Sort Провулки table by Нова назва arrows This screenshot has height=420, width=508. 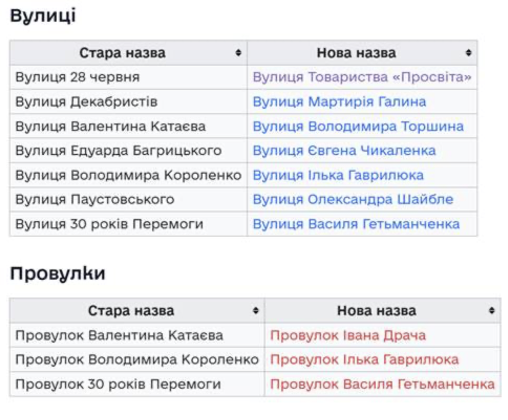(x=492, y=311)
